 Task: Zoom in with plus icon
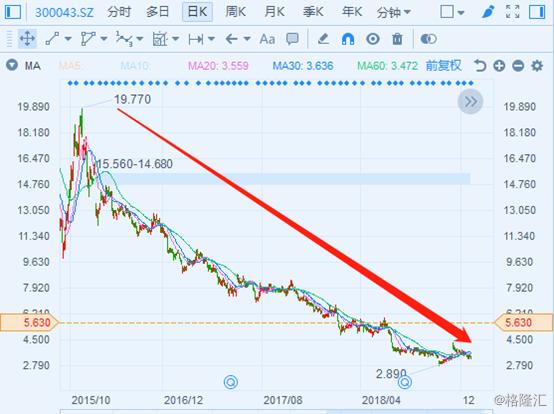499,65
